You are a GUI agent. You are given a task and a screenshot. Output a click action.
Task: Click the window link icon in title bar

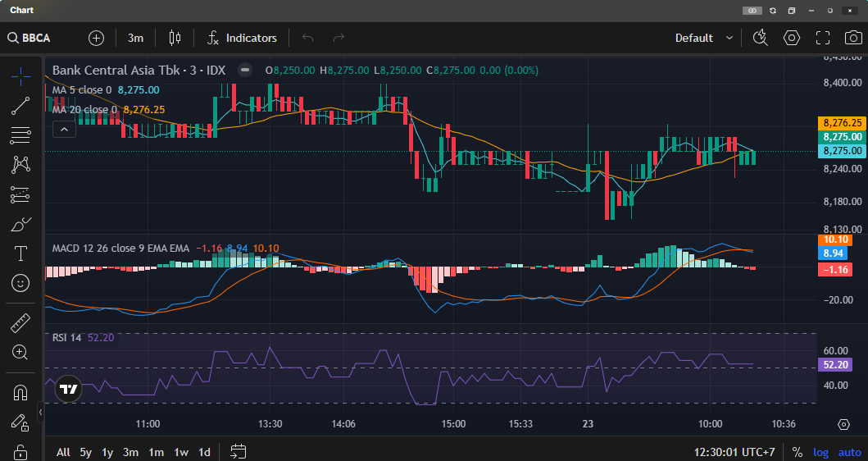(752, 11)
